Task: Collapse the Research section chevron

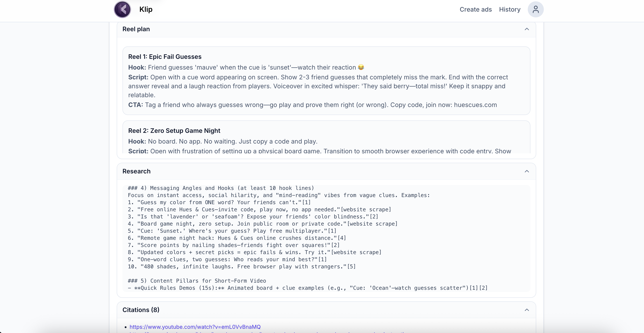Action: click(x=526, y=171)
